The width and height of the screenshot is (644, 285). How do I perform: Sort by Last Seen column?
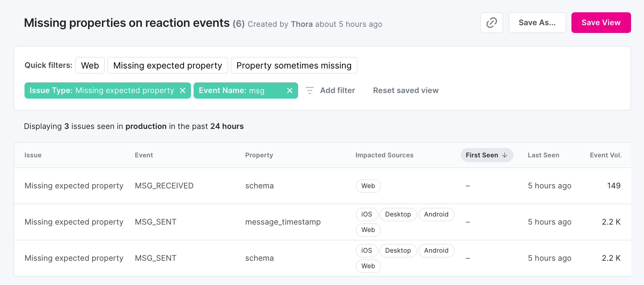click(543, 155)
